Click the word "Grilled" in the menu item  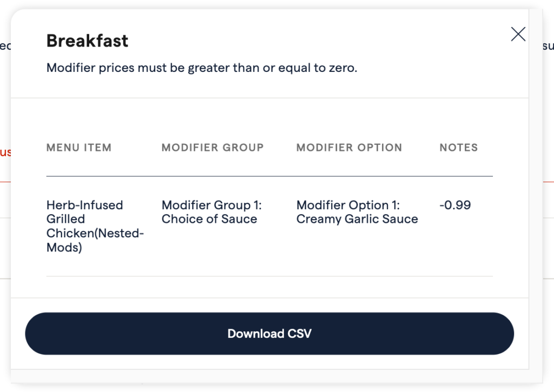65,219
